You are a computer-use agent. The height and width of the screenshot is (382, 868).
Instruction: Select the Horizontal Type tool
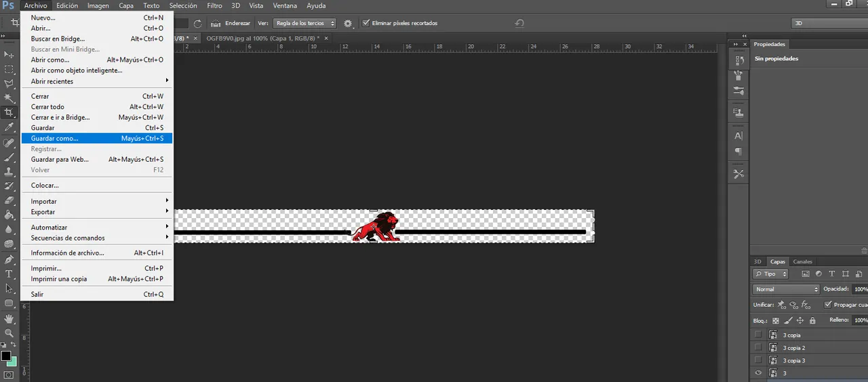pos(9,274)
